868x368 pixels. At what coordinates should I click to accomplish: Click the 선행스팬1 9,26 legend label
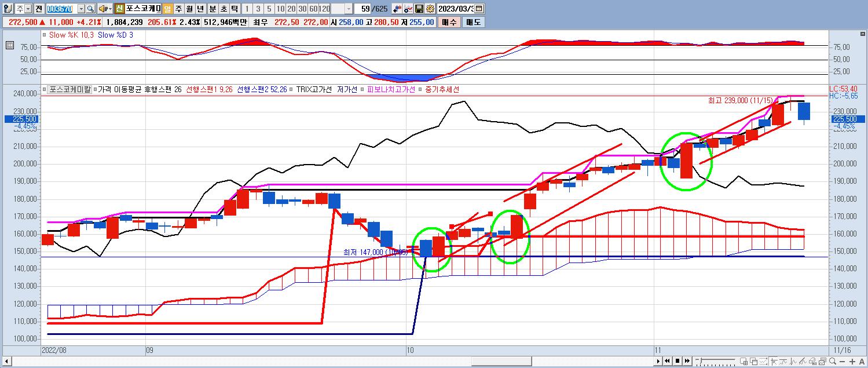click(209, 90)
